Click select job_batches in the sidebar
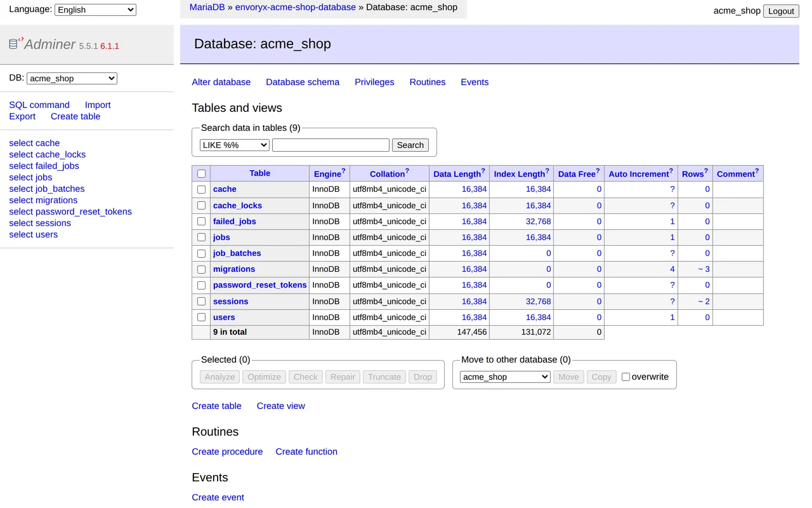This screenshot has height=508, width=812. coord(47,189)
